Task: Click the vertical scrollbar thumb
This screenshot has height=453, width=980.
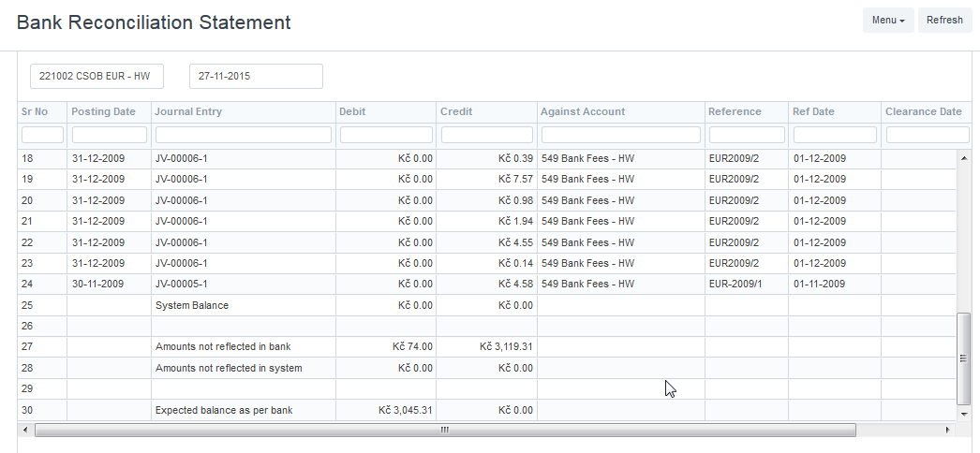Action: pos(963,358)
